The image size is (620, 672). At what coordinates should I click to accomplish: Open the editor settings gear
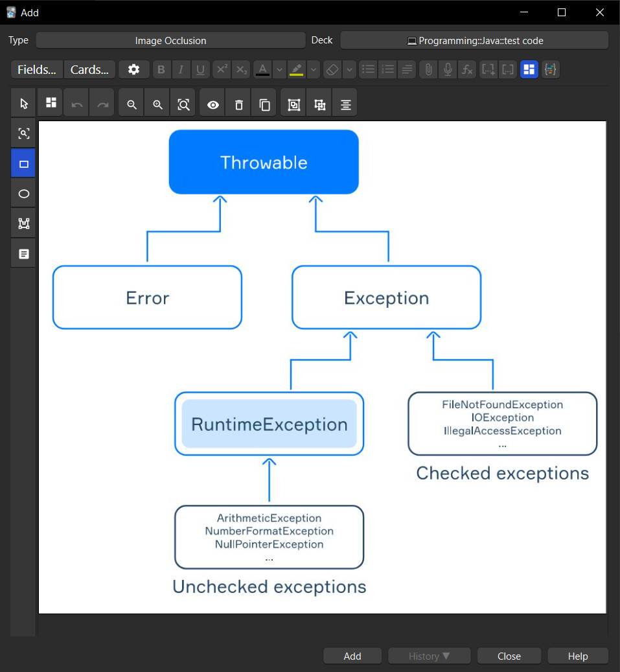(x=133, y=69)
